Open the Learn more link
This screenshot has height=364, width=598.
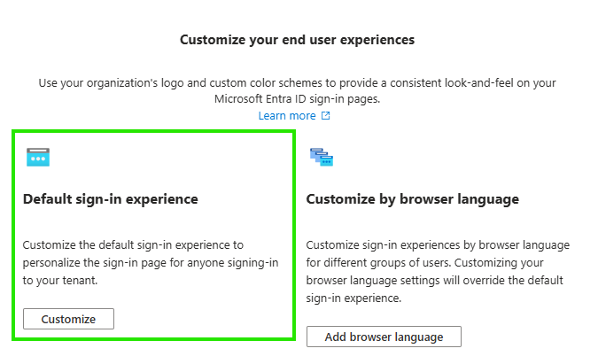(287, 115)
